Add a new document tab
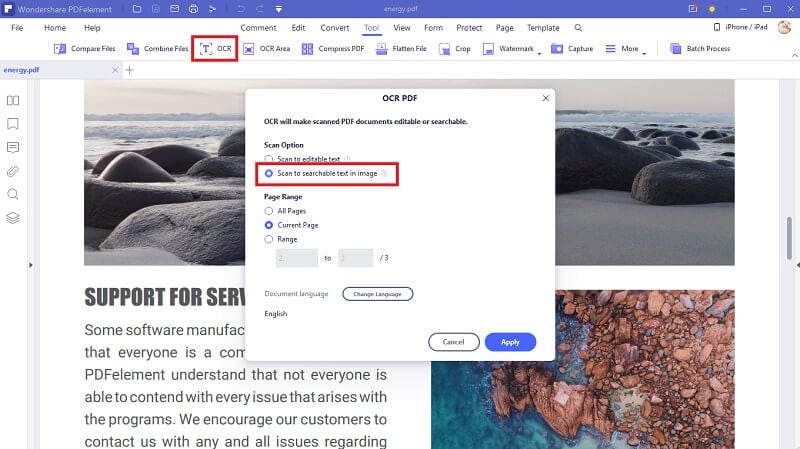Viewport: 800px width, 449px height. [130, 70]
